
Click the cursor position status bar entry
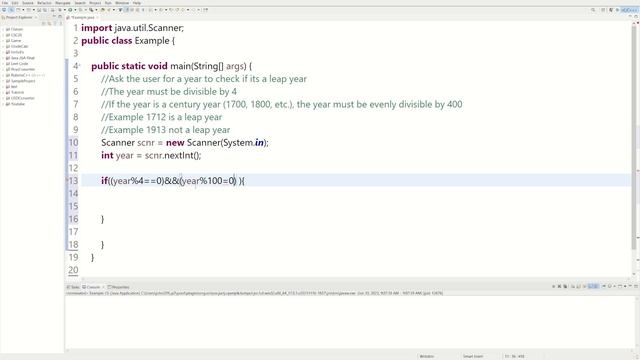tap(515, 356)
